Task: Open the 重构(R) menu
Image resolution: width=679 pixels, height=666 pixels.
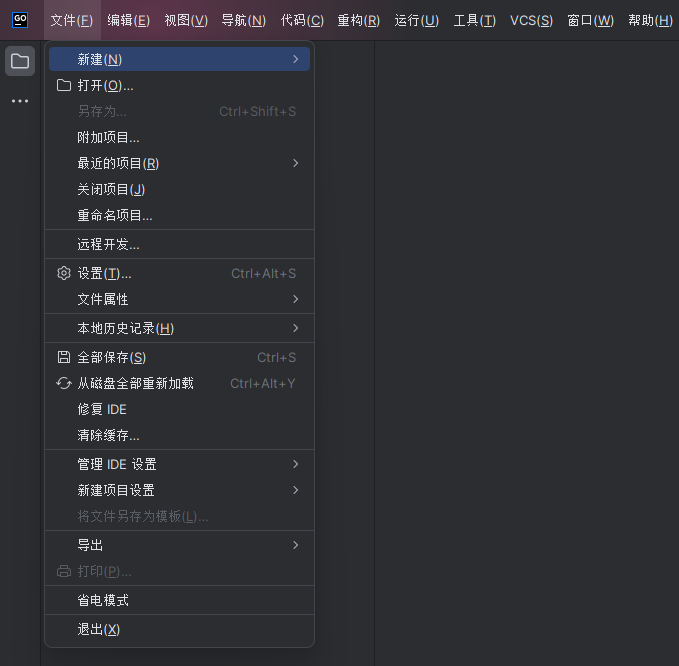Action: [359, 20]
